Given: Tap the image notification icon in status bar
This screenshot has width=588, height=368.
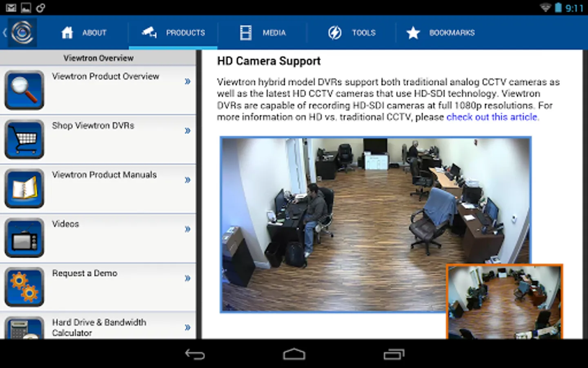Looking at the screenshot, I should coord(26,8).
